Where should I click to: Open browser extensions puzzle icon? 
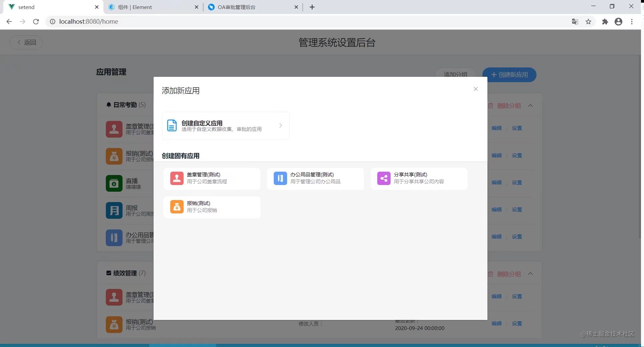(x=605, y=21)
